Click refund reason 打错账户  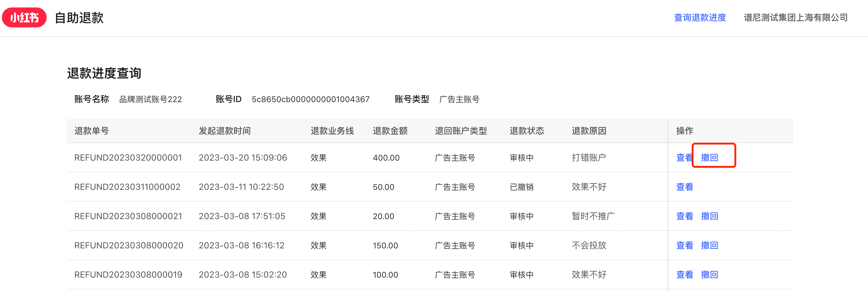589,157
